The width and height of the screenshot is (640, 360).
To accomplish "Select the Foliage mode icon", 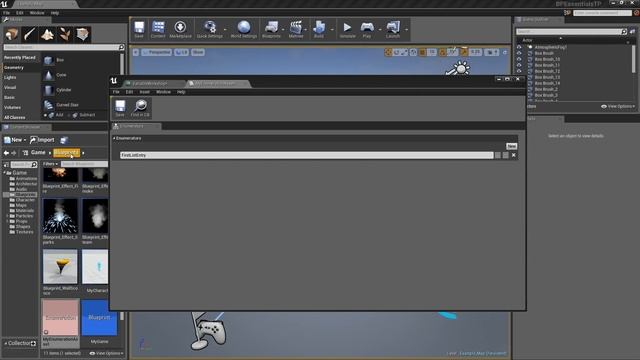I will (65, 34).
